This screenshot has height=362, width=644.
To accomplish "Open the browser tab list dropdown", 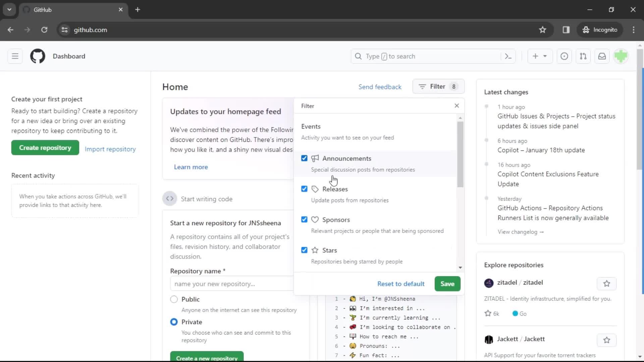I will [x=9, y=10].
